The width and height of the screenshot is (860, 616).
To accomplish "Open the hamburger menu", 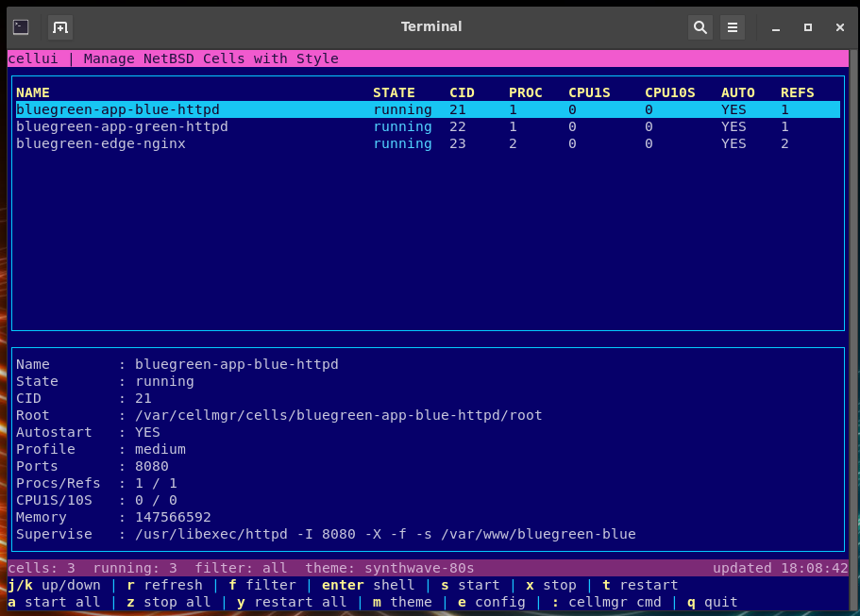I will coord(733,27).
